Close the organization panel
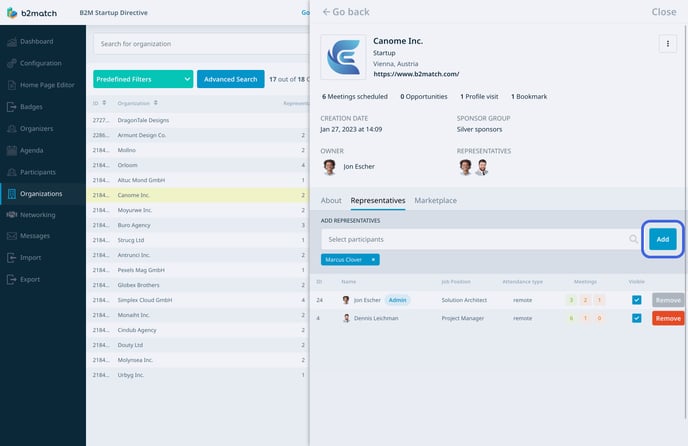Image resolution: width=688 pixels, height=446 pixels. 664,12
